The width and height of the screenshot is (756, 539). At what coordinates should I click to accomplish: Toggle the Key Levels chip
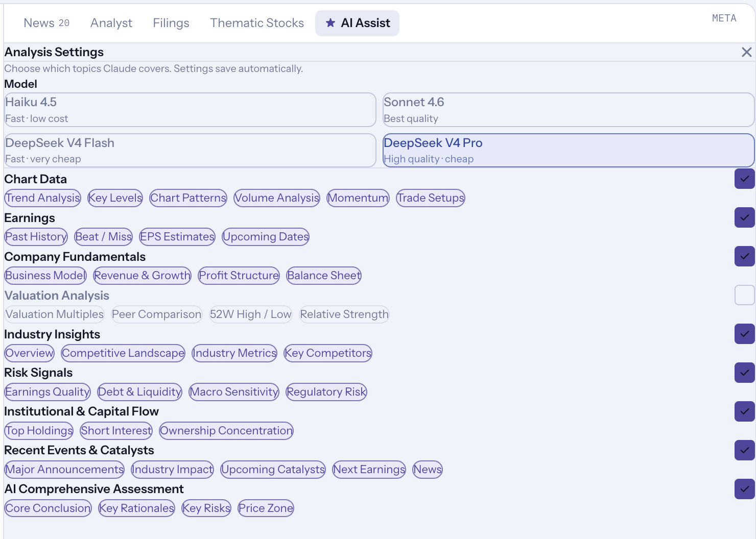(115, 198)
